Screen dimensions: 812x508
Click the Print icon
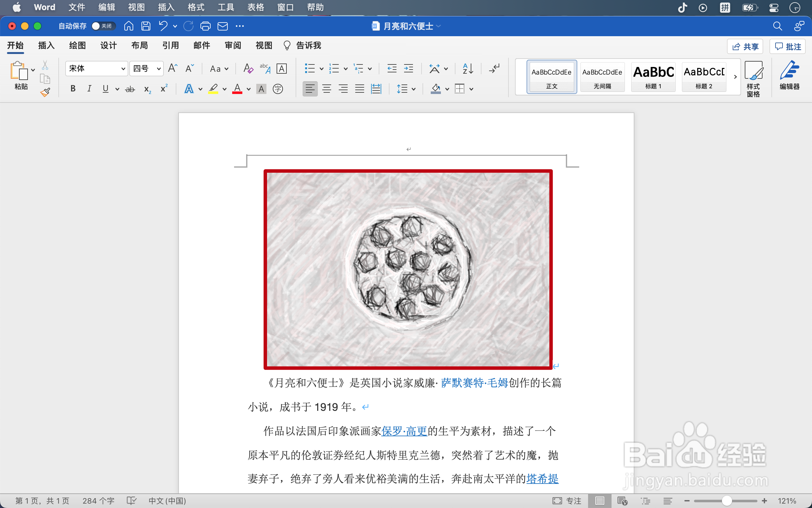point(205,26)
